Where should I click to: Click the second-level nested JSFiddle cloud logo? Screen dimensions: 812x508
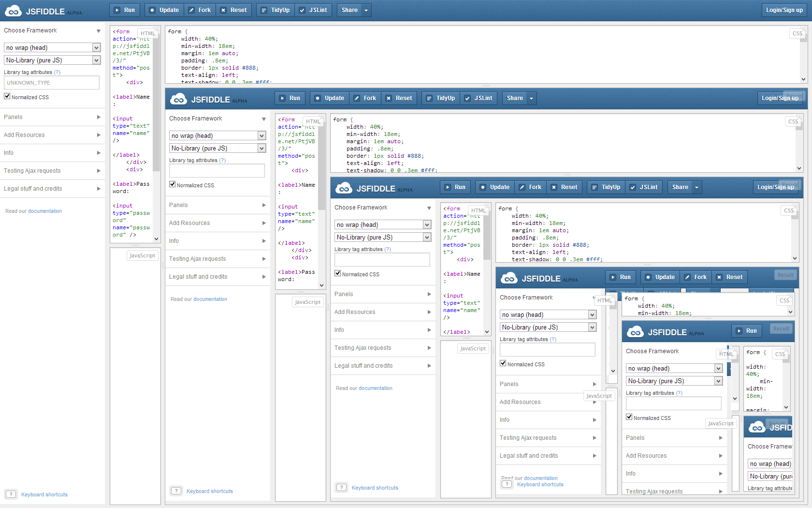tap(178, 100)
